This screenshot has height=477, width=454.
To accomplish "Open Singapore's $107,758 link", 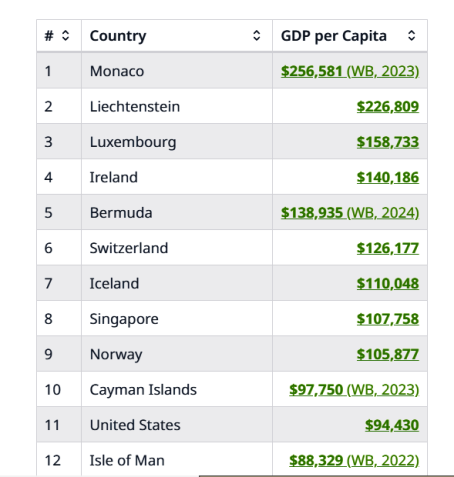I will tap(388, 319).
